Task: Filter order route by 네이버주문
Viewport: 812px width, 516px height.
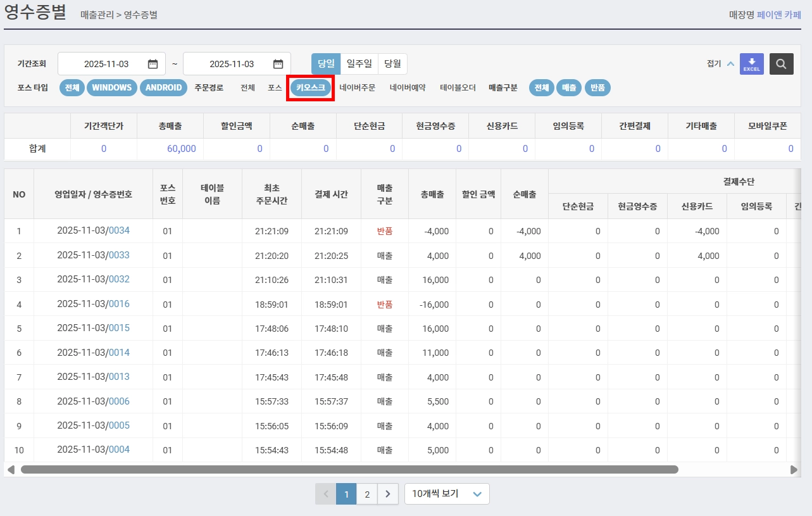Action: (x=358, y=88)
